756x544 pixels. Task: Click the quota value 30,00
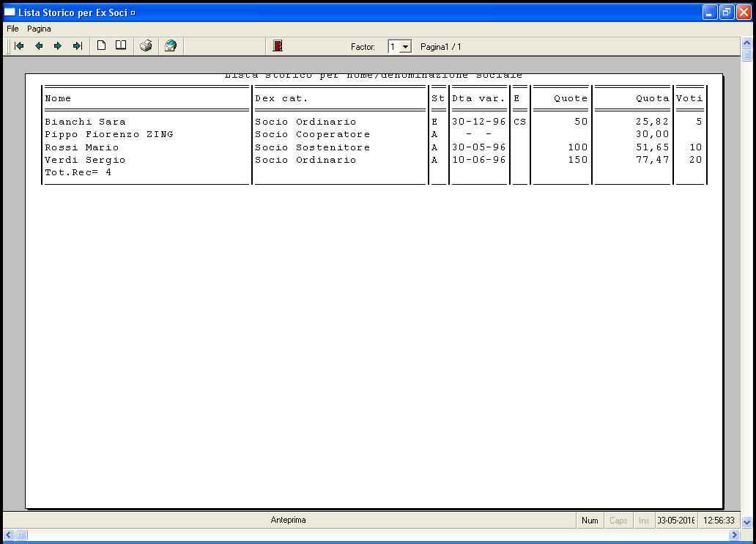(652, 134)
